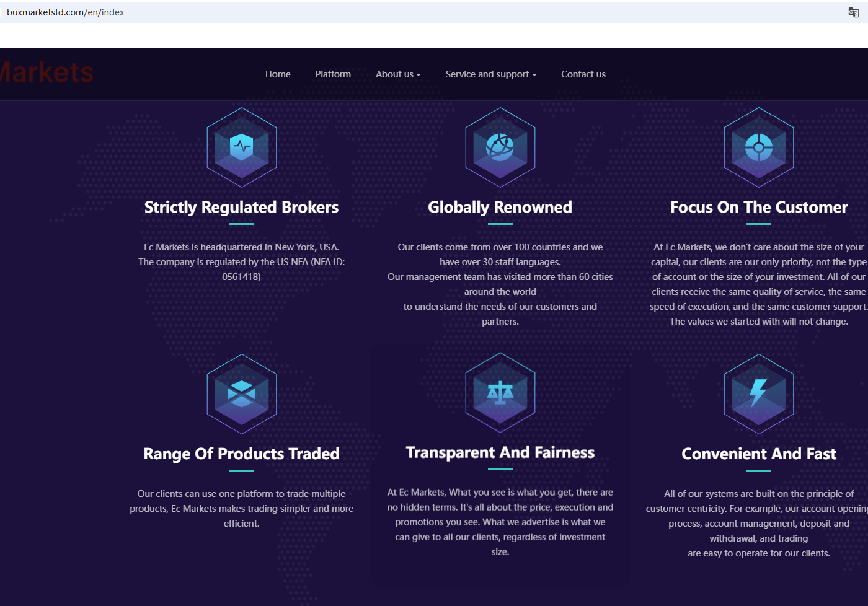
Task: Click 'are easy to operate for our clients.' line
Action: click(x=759, y=553)
